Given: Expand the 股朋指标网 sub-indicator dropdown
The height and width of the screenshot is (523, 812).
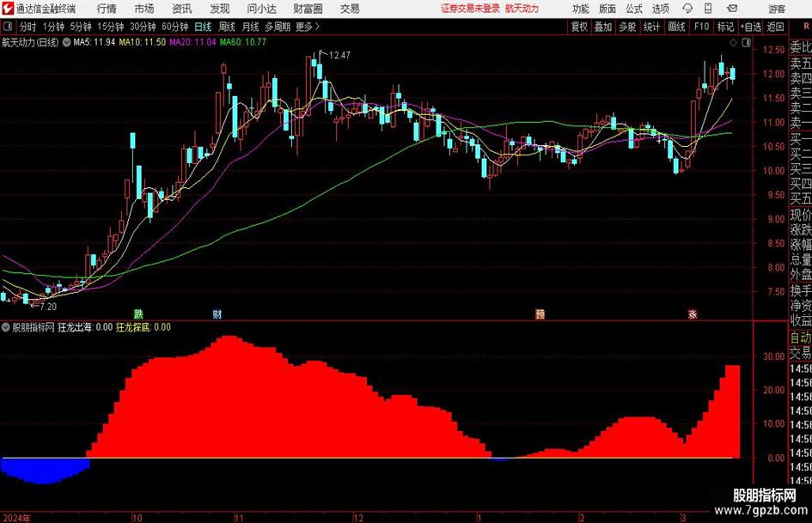Looking at the screenshot, I should (6, 327).
